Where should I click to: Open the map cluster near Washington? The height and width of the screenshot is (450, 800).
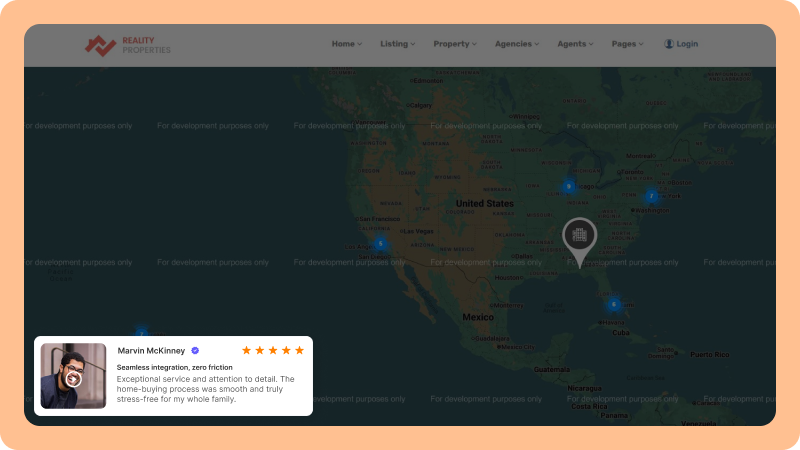point(651,196)
